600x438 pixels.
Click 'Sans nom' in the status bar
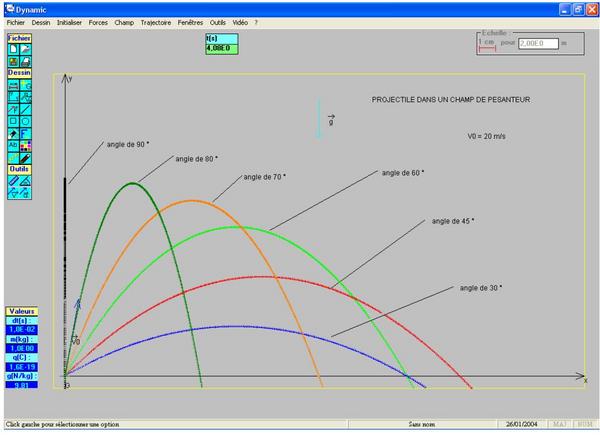[x=421, y=424]
